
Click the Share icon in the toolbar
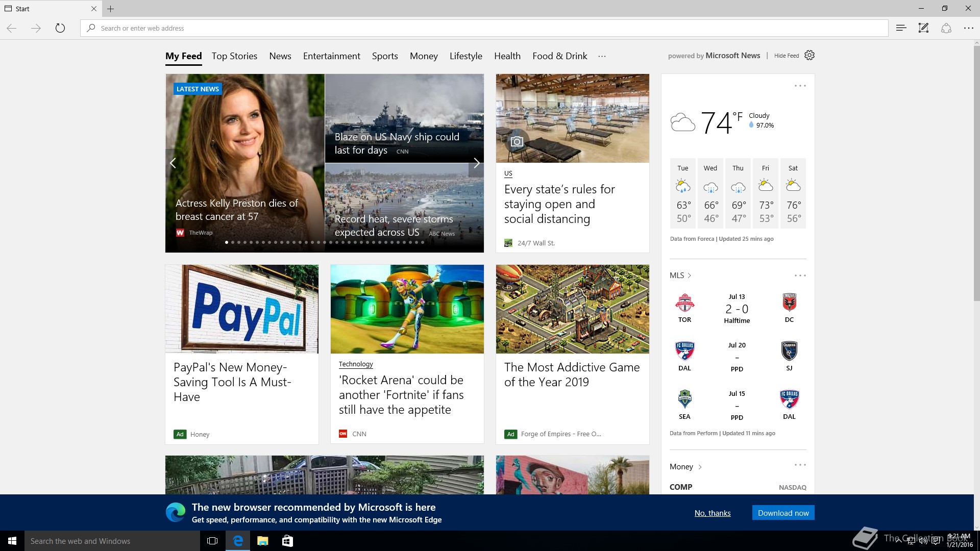946,28
